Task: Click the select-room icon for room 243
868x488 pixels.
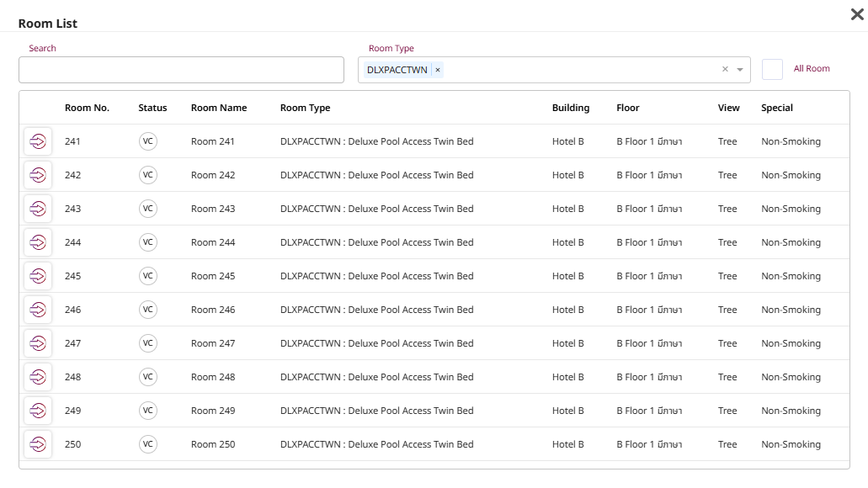Action: tap(38, 209)
